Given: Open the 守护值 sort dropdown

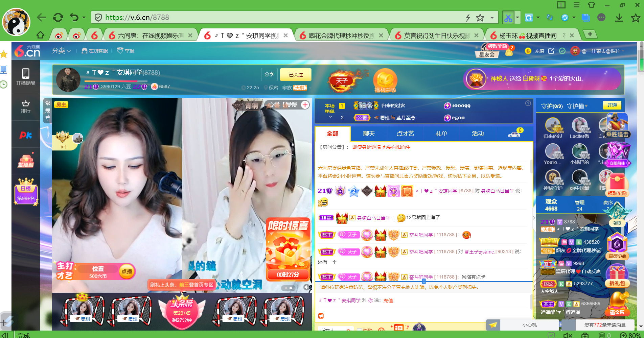Looking at the screenshot, I should tap(577, 106).
